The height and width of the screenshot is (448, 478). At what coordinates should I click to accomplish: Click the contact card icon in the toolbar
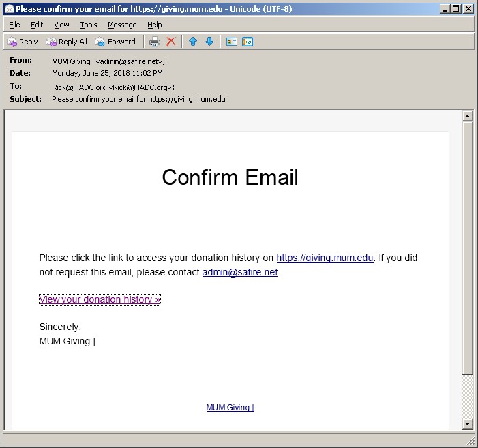click(x=232, y=42)
